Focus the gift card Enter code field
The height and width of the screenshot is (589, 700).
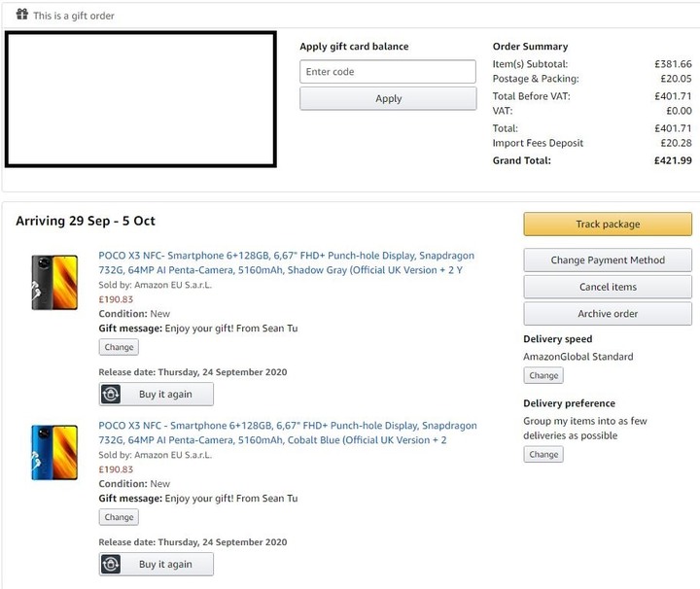click(388, 71)
